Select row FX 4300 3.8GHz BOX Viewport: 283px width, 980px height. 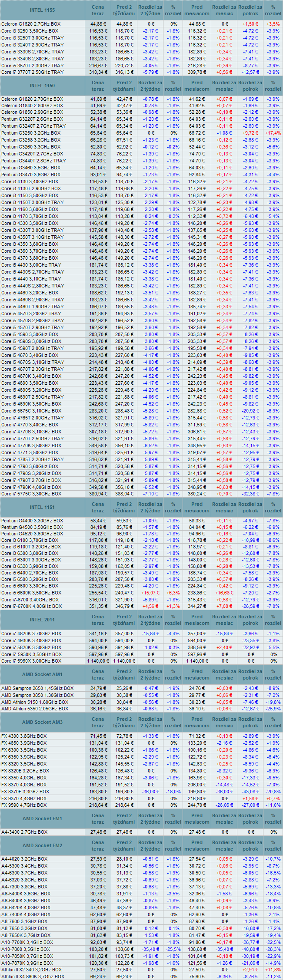point(141,736)
